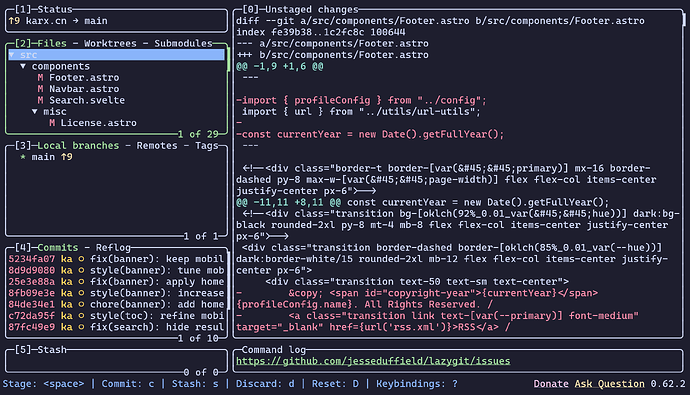Switch to the Tags tab
This screenshot has height=395, width=690.
pos(206,146)
